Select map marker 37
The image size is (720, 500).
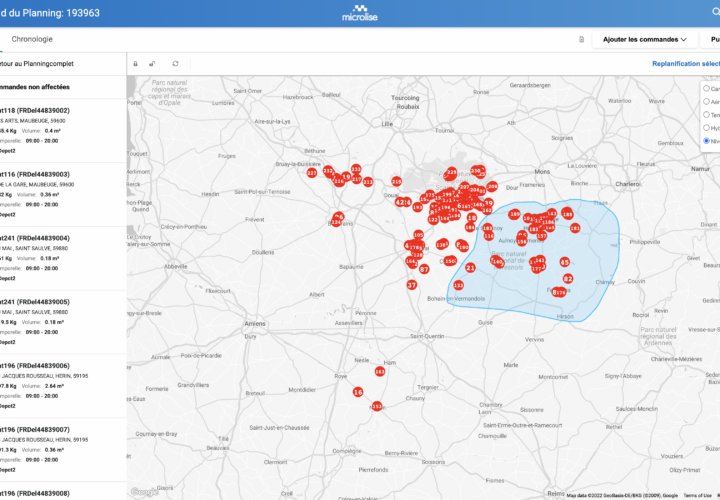pos(412,285)
